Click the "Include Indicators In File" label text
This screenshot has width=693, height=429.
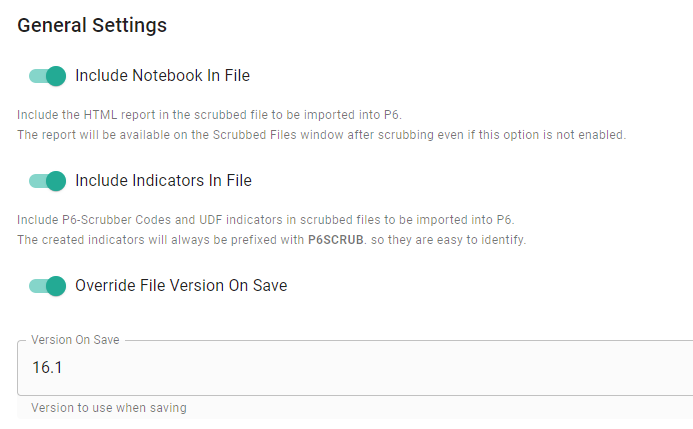click(x=163, y=181)
